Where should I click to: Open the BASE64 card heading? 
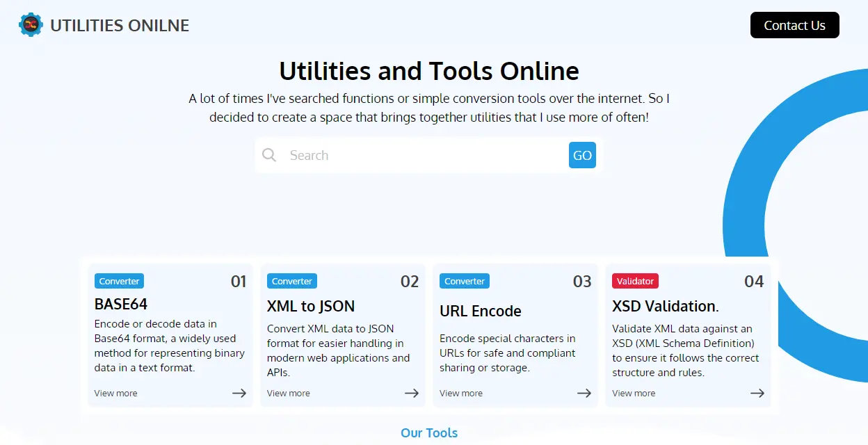(121, 304)
